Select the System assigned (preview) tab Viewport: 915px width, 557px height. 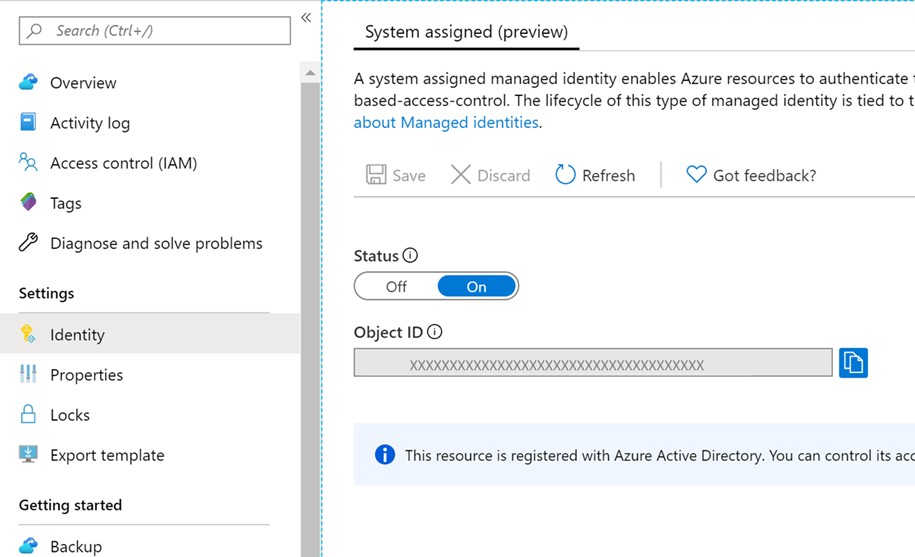point(466,32)
